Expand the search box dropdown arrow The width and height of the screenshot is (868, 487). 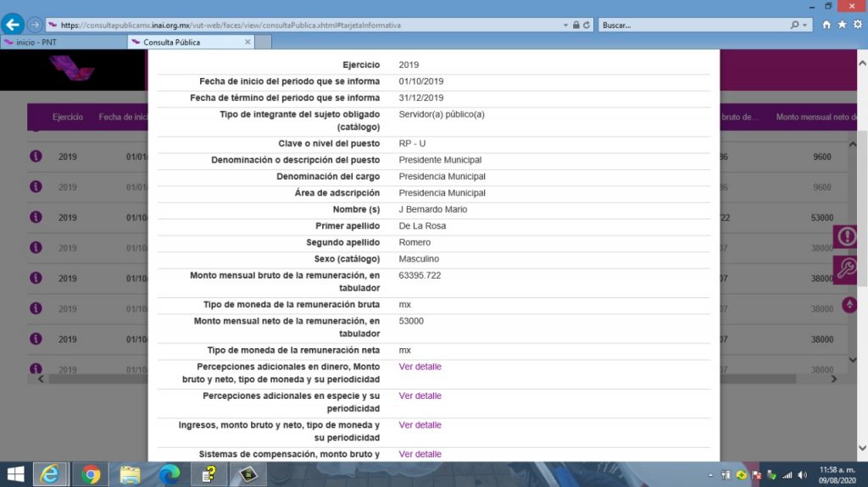tap(805, 25)
